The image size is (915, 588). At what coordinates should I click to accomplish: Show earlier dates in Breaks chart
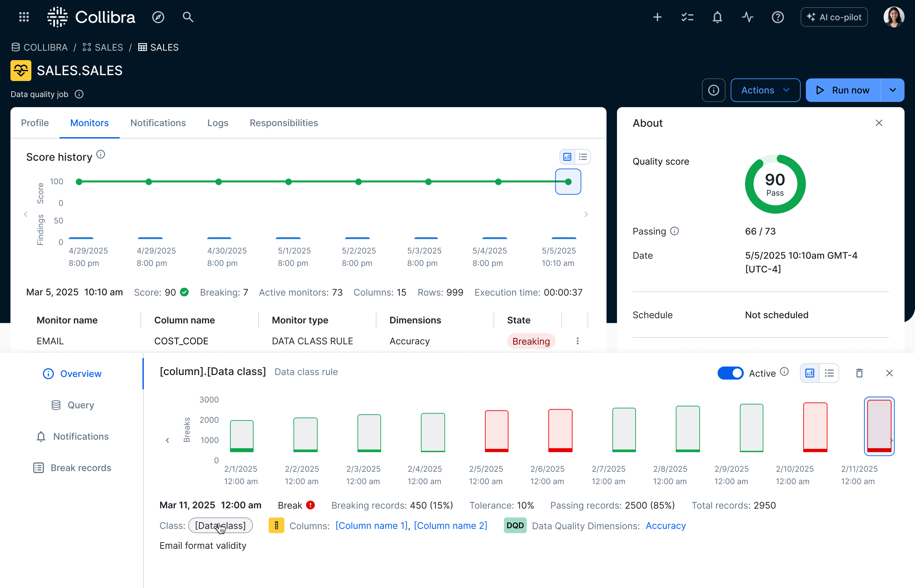pyautogui.click(x=167, y=440)
